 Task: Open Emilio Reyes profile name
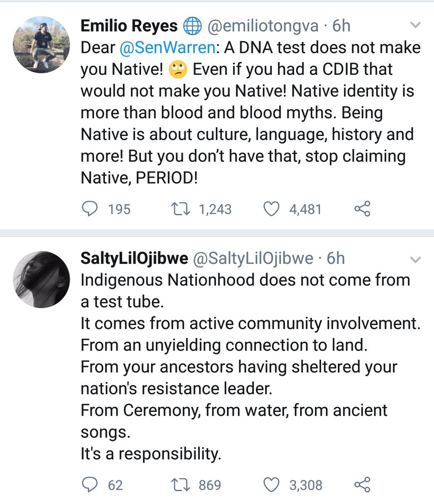pyautogui.click(x=129, y=26)
